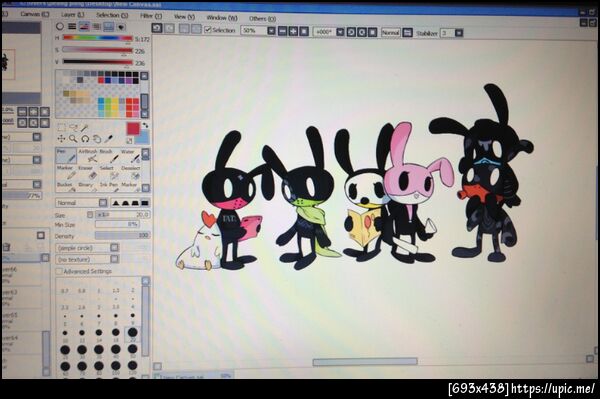Toggle the scratchpad panel icon
The width and height of the screenshot is (600, 399).
point(121,27)
